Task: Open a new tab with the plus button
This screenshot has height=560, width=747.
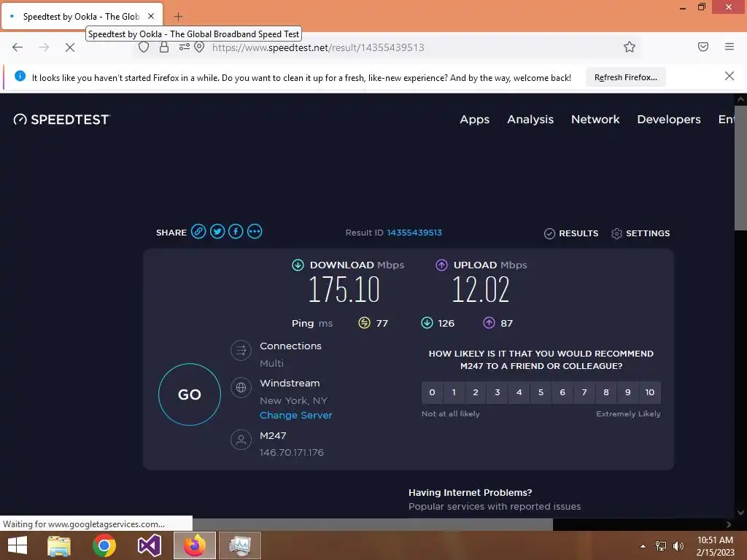Action: click(178, 17)
